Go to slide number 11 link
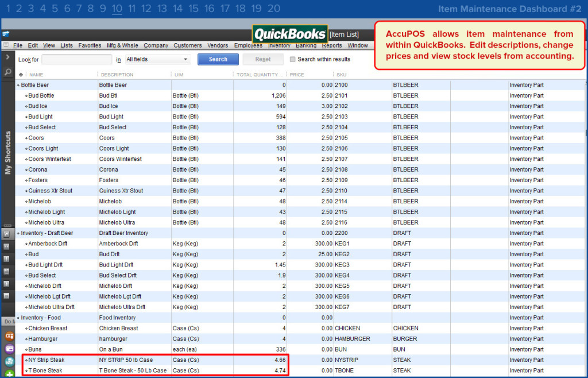The width and height of the screenshot is (588, 378). click(131, 8)
